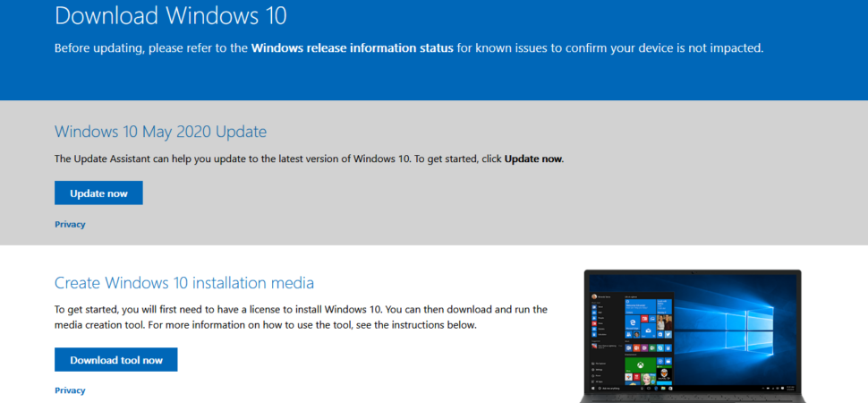The height and width of the screenshot is (403, 868).
Task: Select the Windows 10 May 2020 Update heading
Action: point(160,132)
